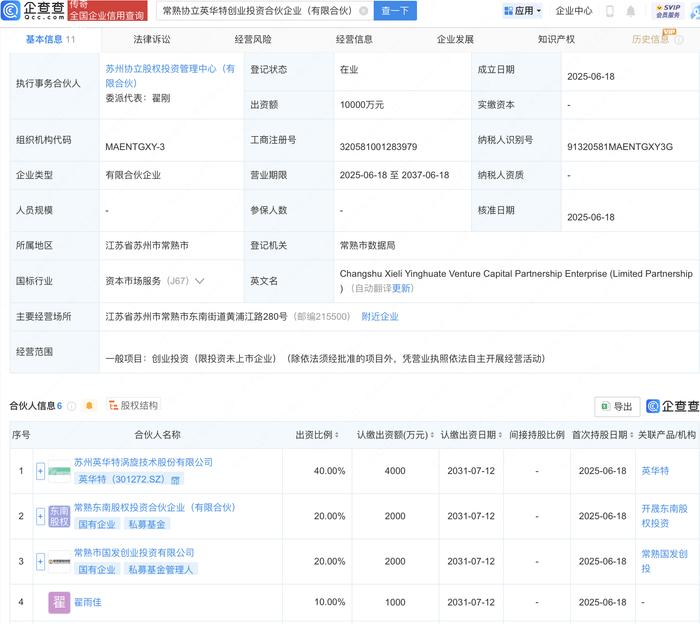Open 翟雨佳 partner link
Screen dimensions: 700x624
pos(88,602)
